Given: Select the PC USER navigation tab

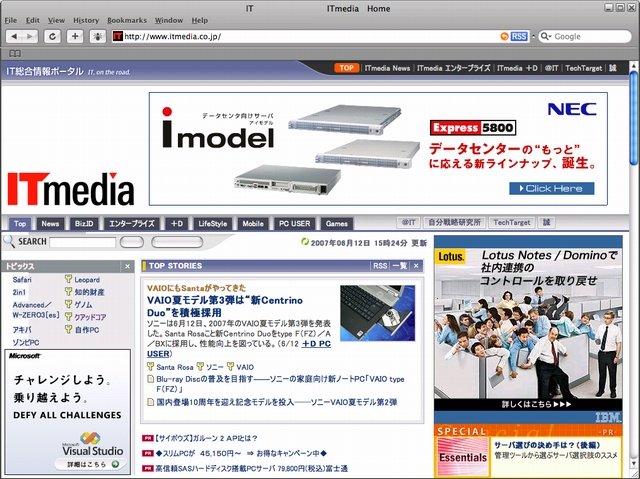Looking at the screenshot, I should click(x=294, y=224).
